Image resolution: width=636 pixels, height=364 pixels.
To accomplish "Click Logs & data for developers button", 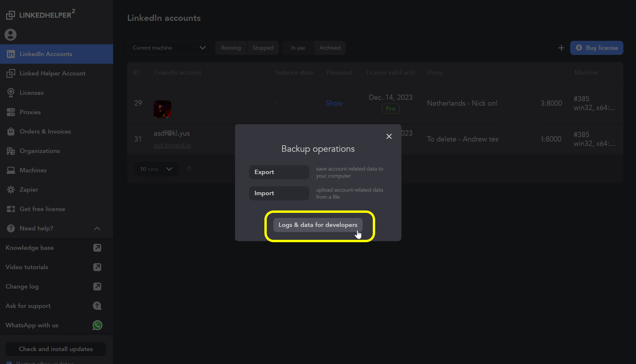I will click(318, 225).
